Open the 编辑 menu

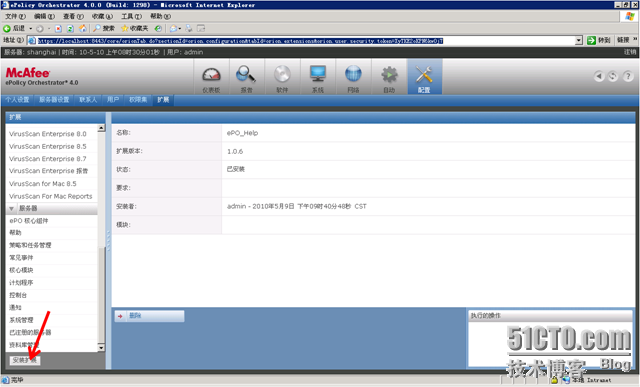pyautogui.click(x=44, y=16)
